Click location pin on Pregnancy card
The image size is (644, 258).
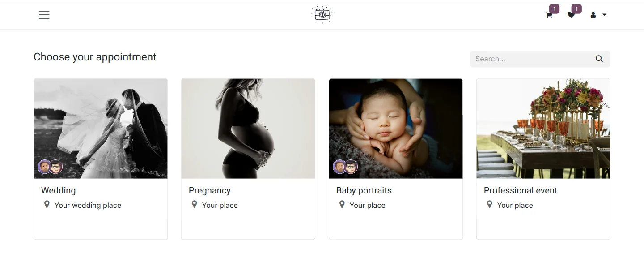194,205
